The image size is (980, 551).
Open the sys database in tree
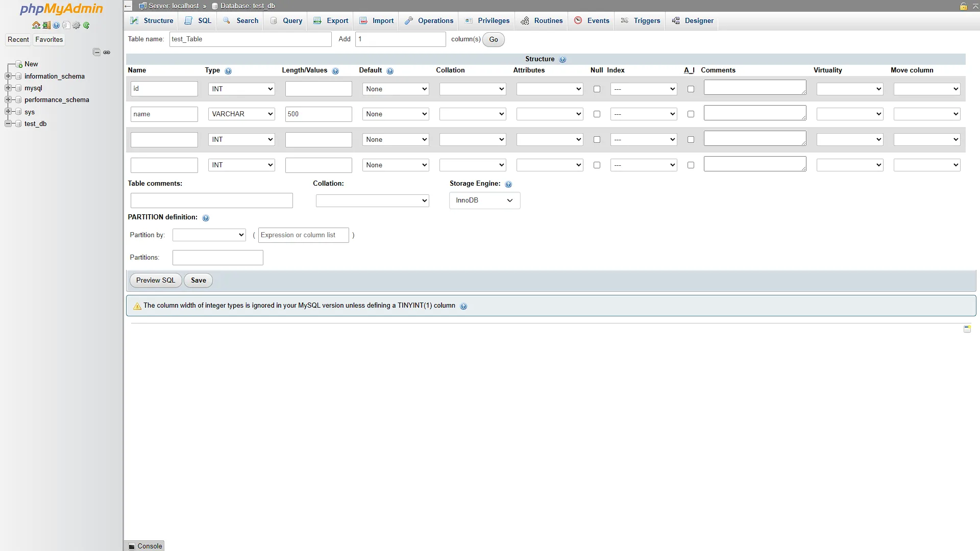click(x=30, y=112)
